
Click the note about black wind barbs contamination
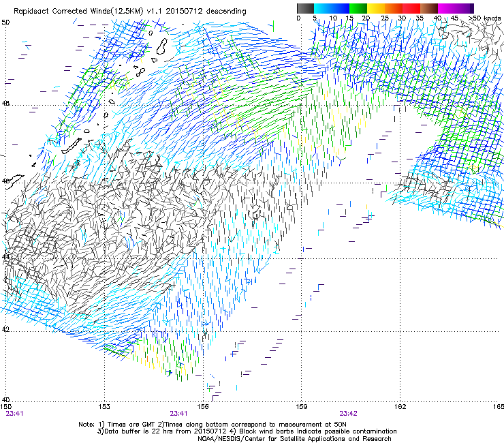point(312,431)
